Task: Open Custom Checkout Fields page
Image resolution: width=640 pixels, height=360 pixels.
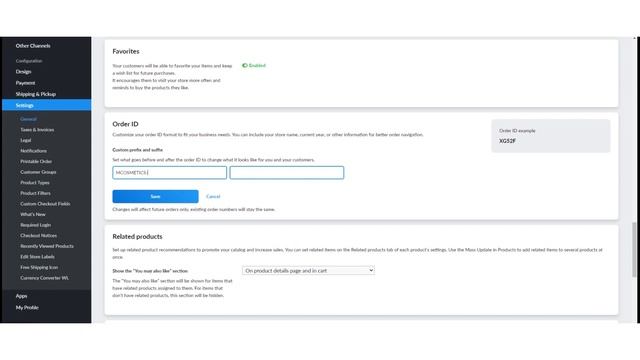Action: (x=45, y=204)
